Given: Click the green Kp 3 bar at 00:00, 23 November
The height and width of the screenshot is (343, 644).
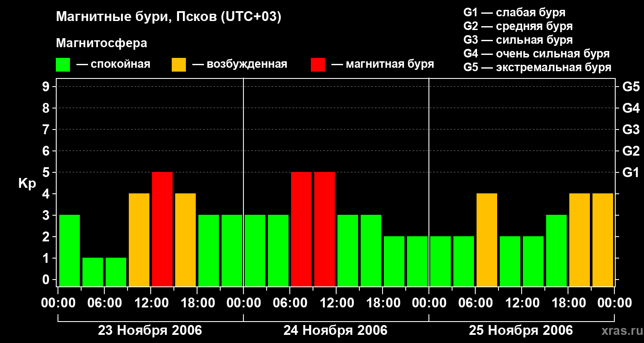Looking at the screenshot, I should tap(70, 250).
